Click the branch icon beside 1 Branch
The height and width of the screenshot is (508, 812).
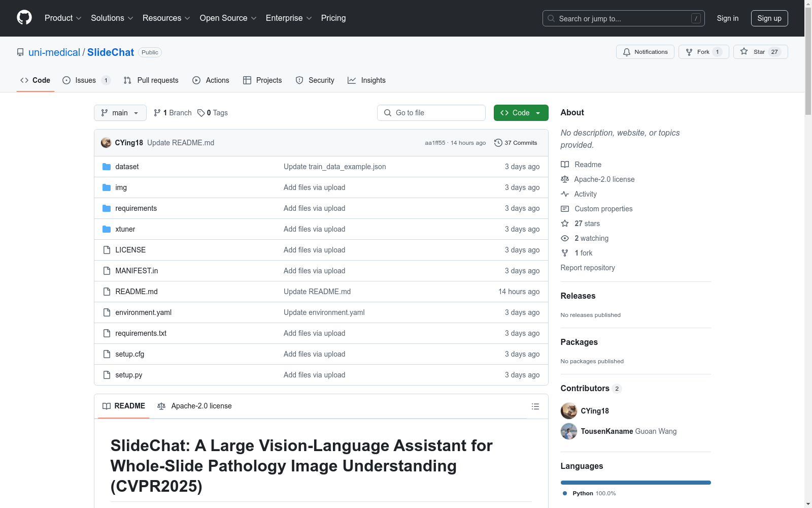coord(157,113)
